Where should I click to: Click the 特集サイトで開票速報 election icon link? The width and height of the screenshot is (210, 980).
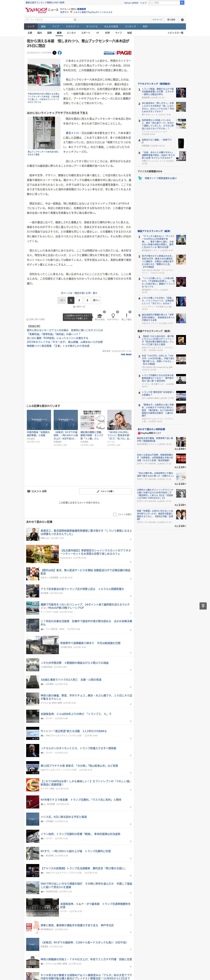click(x=157, y=178)
